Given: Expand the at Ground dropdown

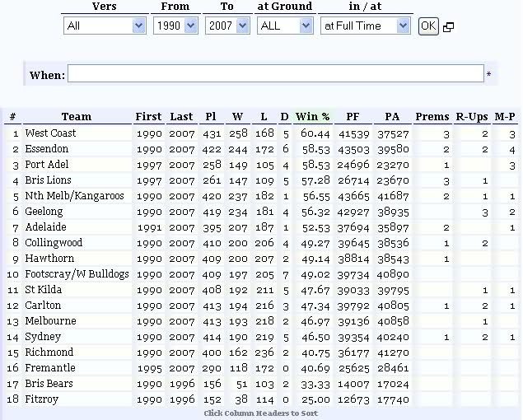Looking at the screenshot, I should point(284,26).
